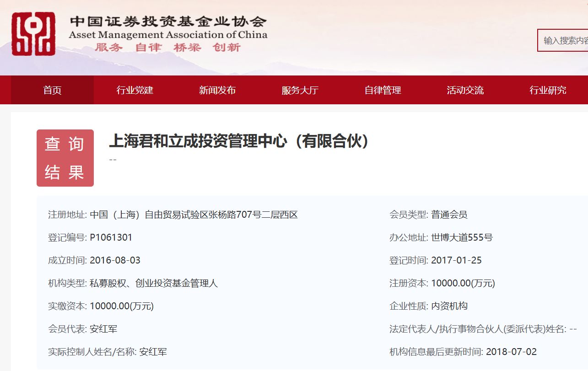Select registration number P1061301
The height and width of the screenshot is (371, 588).
tap(111, 237)
